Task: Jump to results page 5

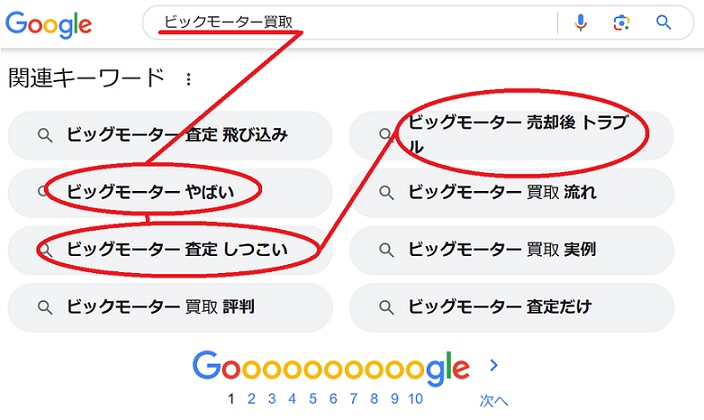Action: pos(312,399)
